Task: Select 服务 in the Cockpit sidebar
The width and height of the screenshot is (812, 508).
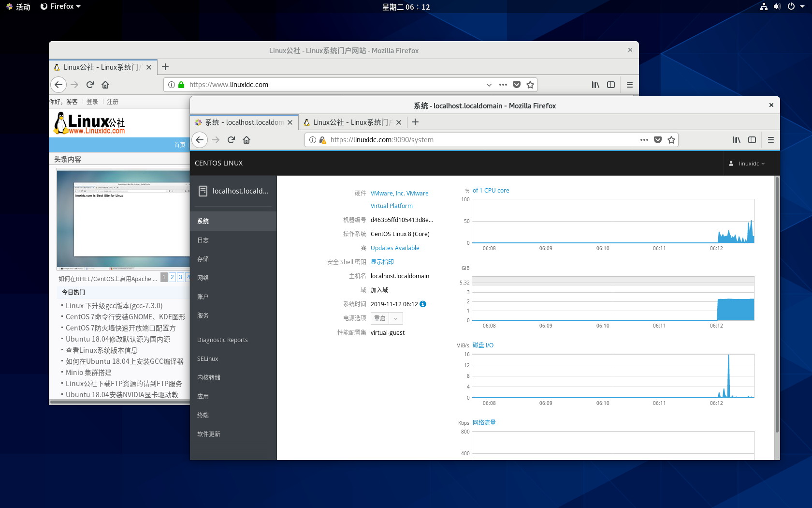Action: [x=233, y=315]
